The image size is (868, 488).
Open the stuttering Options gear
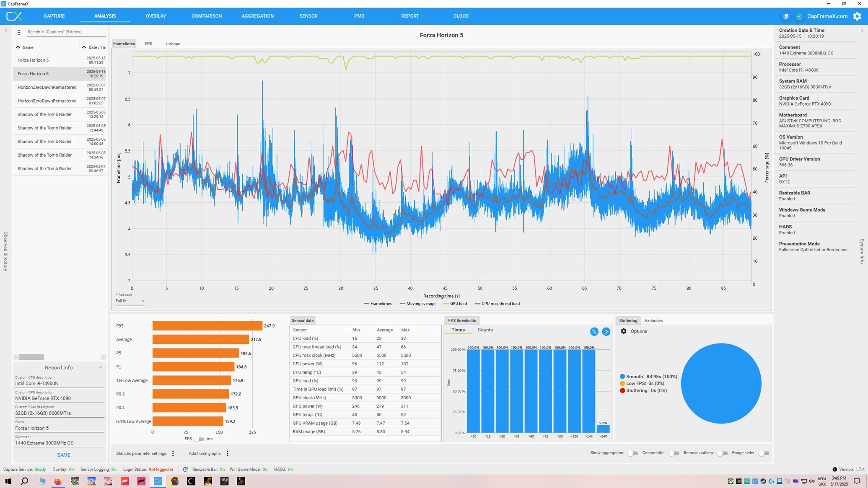[x=624, y=331]
